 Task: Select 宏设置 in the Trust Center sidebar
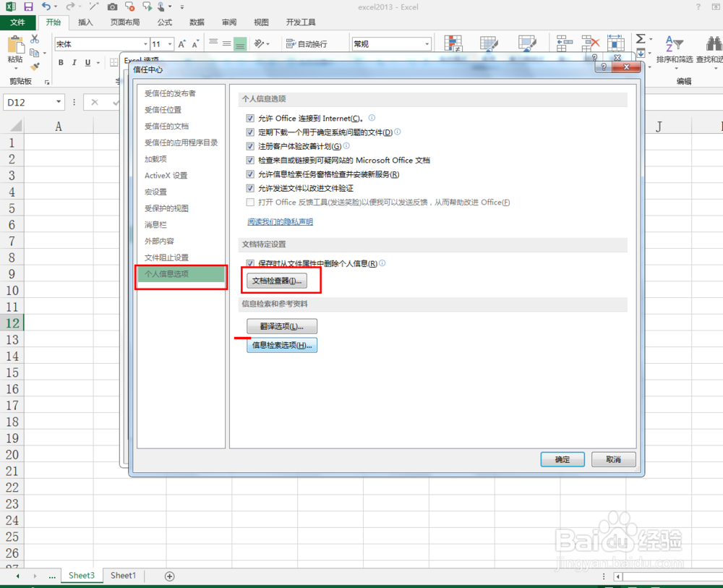(x=155, y=192)
